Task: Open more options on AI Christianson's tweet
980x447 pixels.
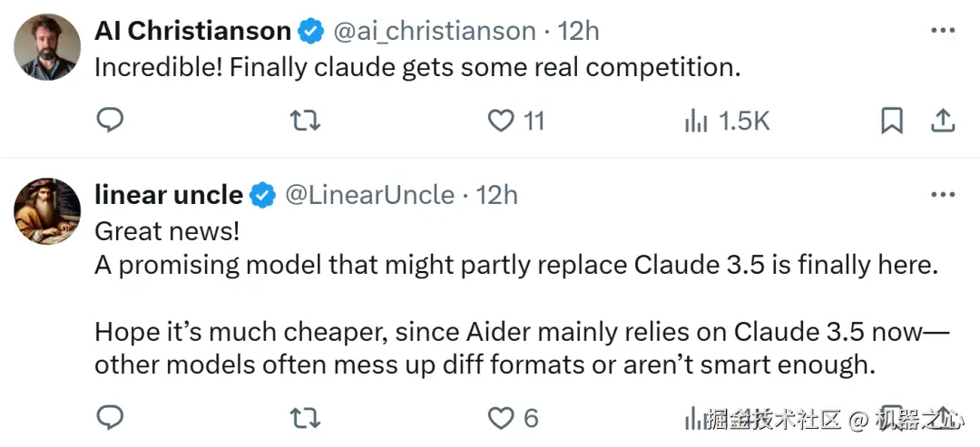Action: pyautogui.click(x=943, y=31)
